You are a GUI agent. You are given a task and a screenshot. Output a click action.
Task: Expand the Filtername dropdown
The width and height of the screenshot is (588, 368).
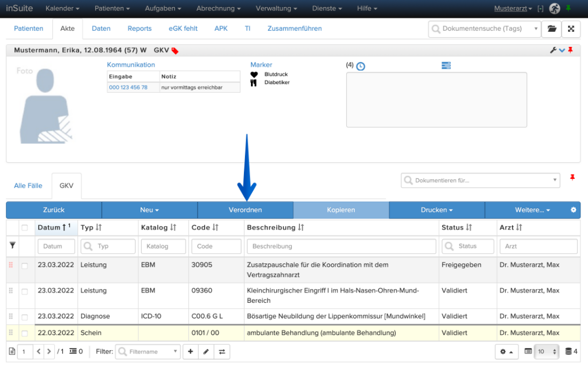175,351
